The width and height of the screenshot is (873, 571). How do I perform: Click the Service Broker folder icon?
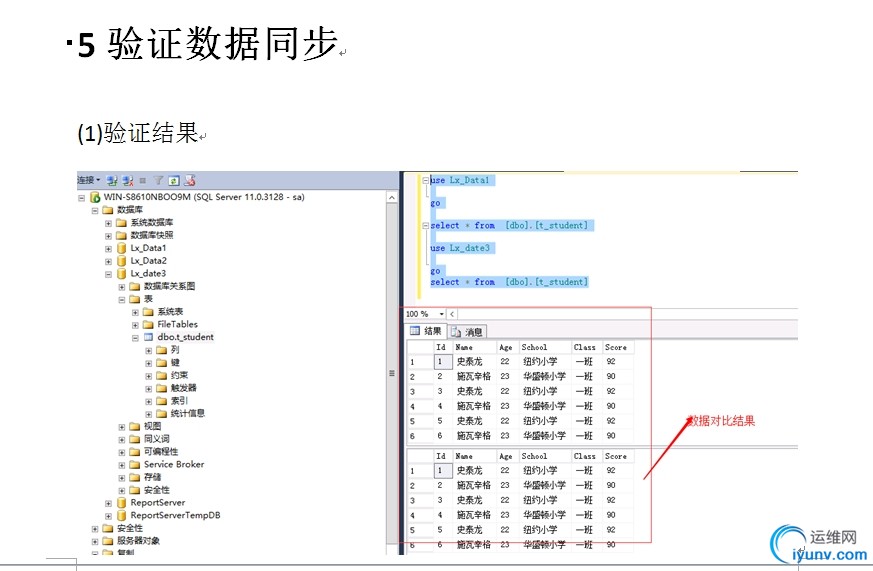[135, 464]
